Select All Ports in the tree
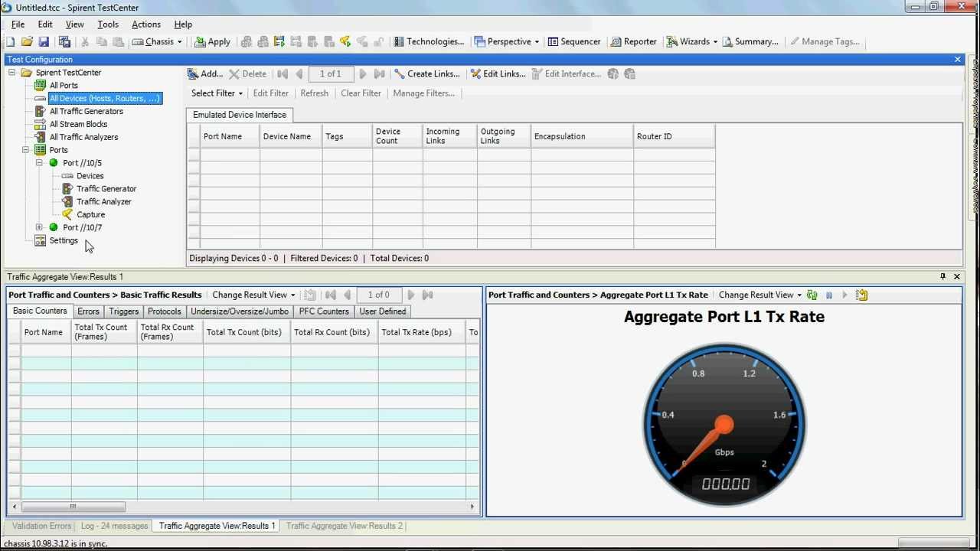The width and height of the screenshot is (980, 551). pyautogui.click(x=64, y=85)
